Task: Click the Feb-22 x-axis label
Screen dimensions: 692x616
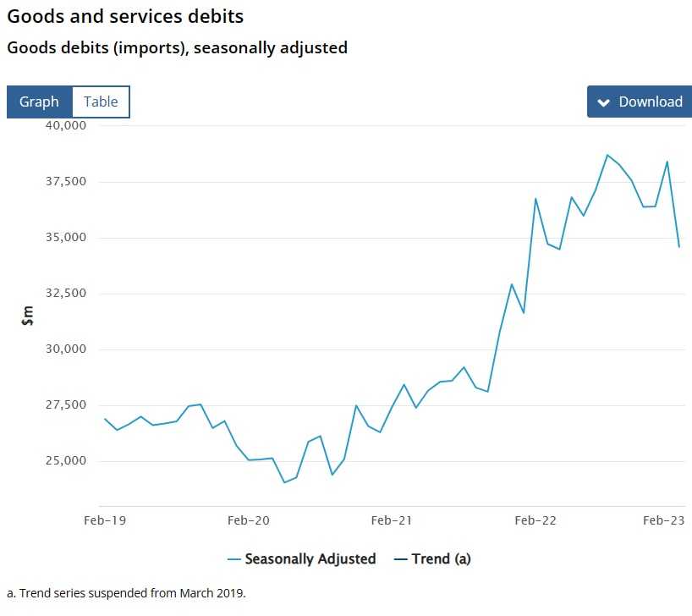Action: (x=535, y=520)
